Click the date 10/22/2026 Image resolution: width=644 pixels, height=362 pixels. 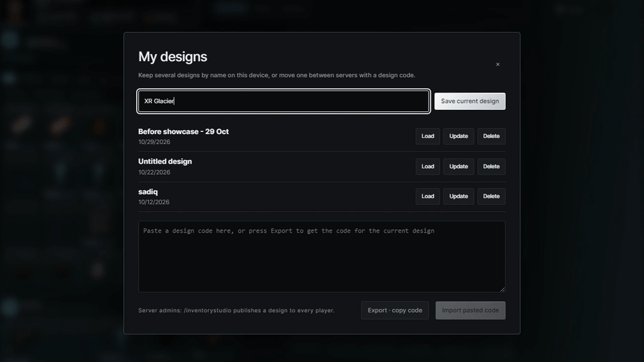(x=154, y=172)
